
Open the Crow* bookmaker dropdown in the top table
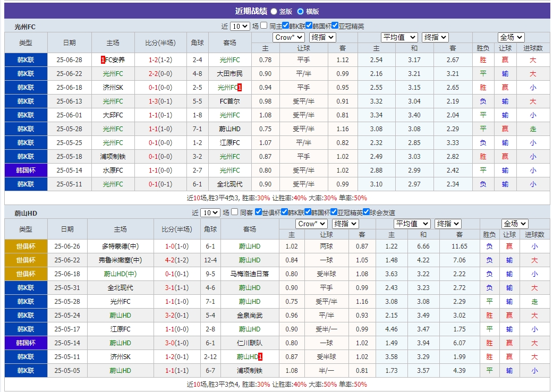288,37
